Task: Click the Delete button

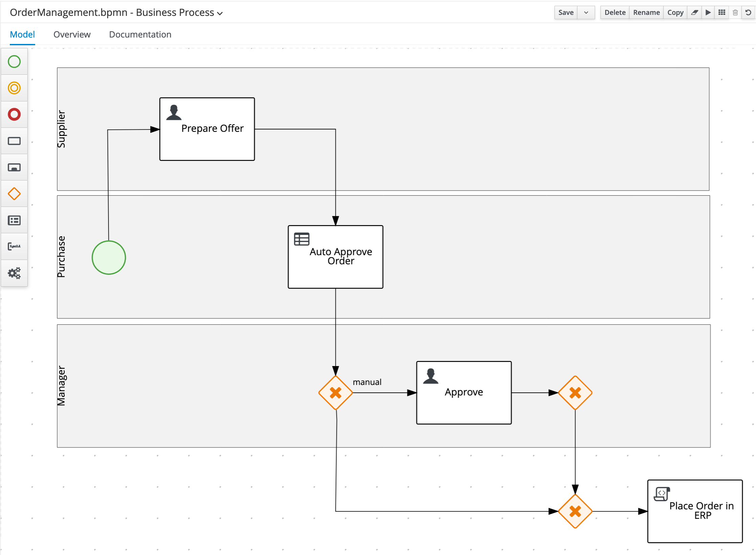Action: click(x=615, y=13)
